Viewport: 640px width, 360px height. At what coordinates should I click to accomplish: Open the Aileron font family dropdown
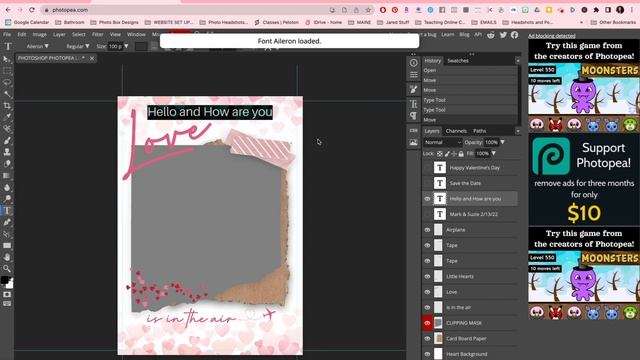pyautogui.click(x=38, y=47)
